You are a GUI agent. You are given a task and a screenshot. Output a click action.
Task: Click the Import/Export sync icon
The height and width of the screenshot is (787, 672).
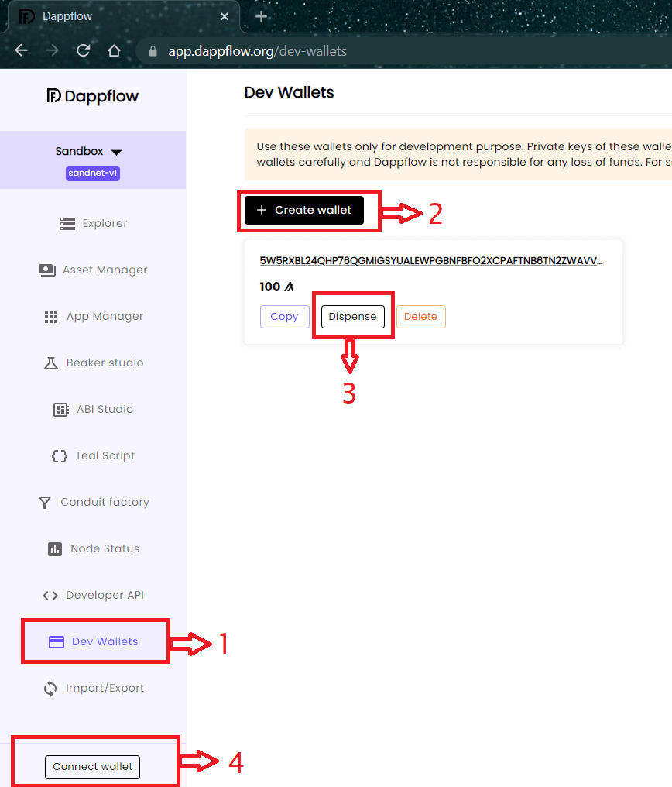tap(50, 688)
